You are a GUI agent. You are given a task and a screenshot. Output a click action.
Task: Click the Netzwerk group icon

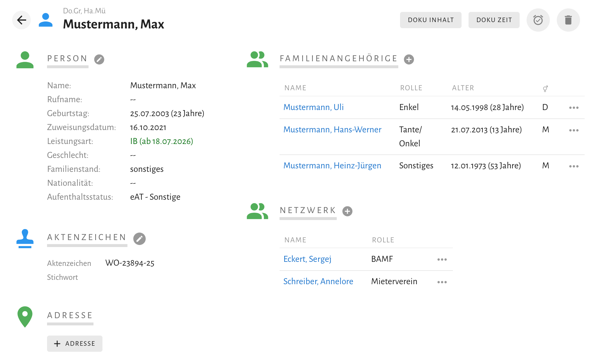coord(257,211)
